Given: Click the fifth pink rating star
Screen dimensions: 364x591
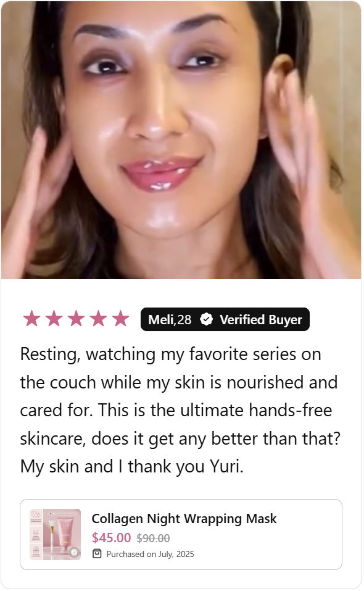Looking at the screenshot, I should coord(120,319).
